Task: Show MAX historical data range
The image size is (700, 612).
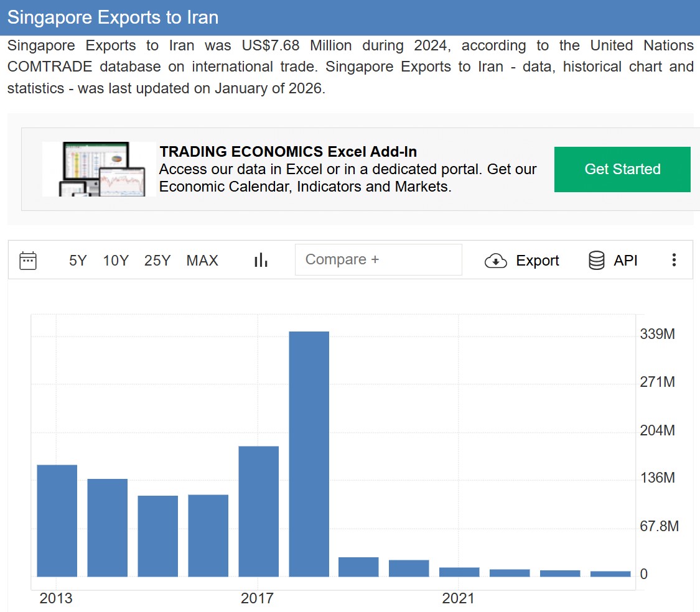Action: [202, 261]
